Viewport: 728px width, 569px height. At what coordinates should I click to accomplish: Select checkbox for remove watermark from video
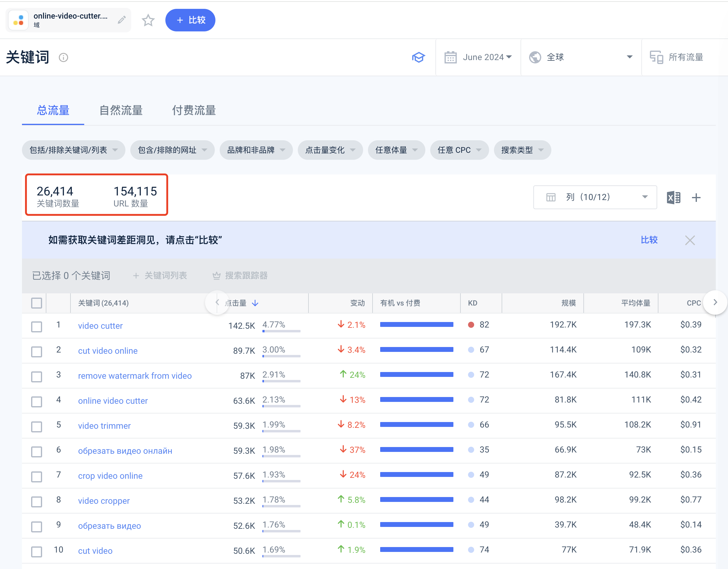pyautogui.click(x=36, y=377)
